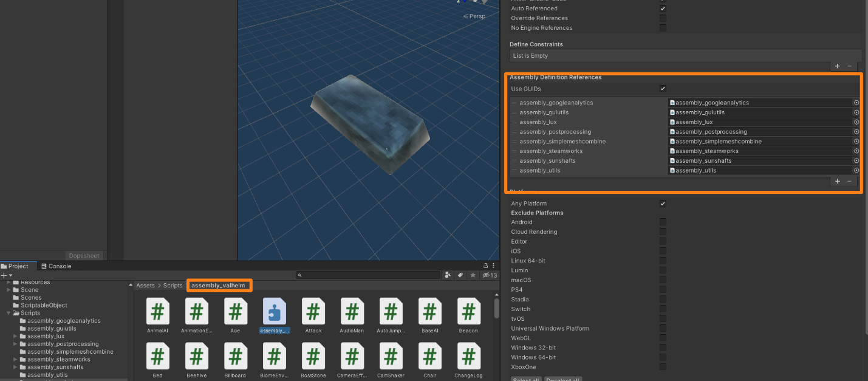The width and height of the screenshot is (868, 381).
Task: Go to Assets in the breadcrumb path
Action: (x=145, y=286)
